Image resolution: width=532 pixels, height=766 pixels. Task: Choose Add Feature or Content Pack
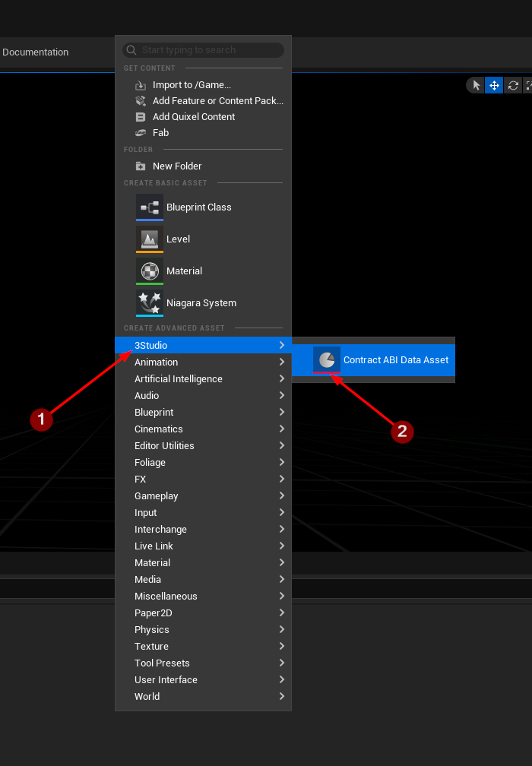(203, 101)
